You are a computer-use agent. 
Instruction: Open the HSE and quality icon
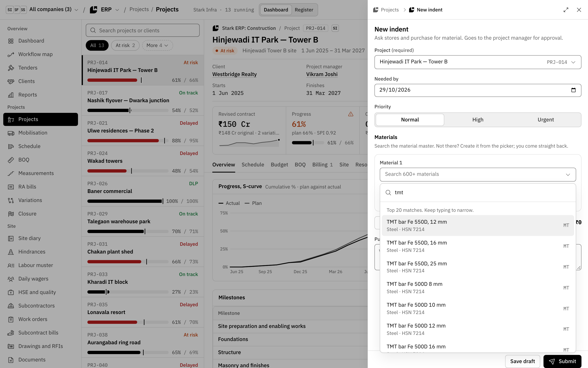pyautogui.click(x=11, y=292)
